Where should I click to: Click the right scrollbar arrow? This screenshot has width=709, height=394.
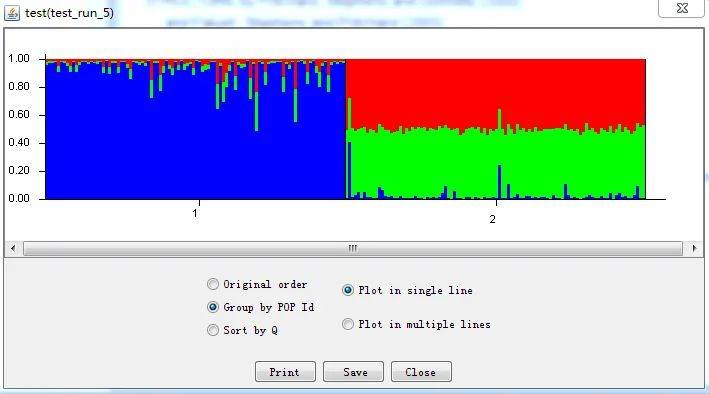pos(694,248)
